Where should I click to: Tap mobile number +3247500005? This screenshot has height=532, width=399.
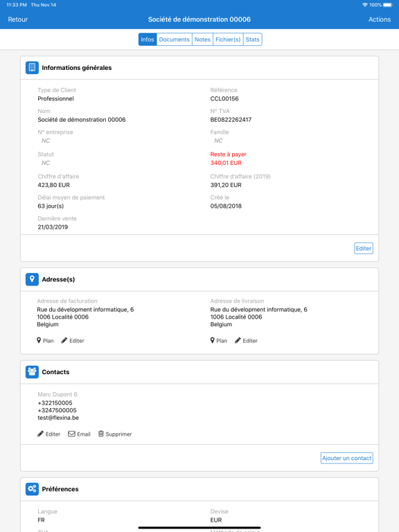pos(57,411)
